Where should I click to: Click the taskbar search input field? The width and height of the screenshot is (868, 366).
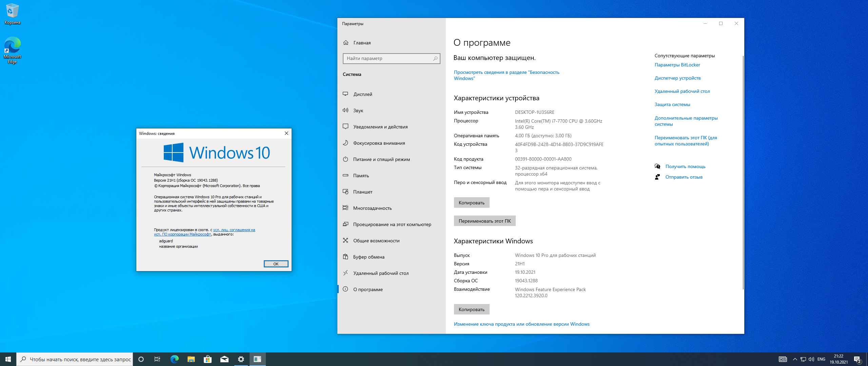click(x=80, y=359)
